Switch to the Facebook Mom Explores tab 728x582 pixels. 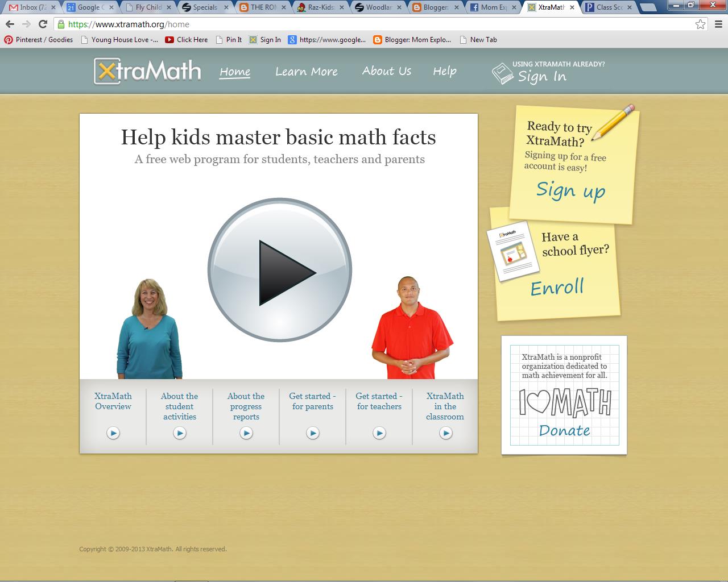493,7
